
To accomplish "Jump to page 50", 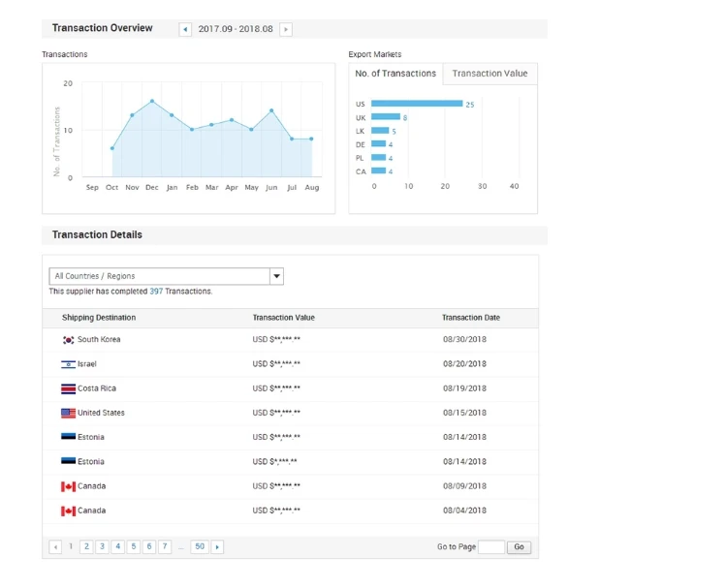I will click(200, 547).
